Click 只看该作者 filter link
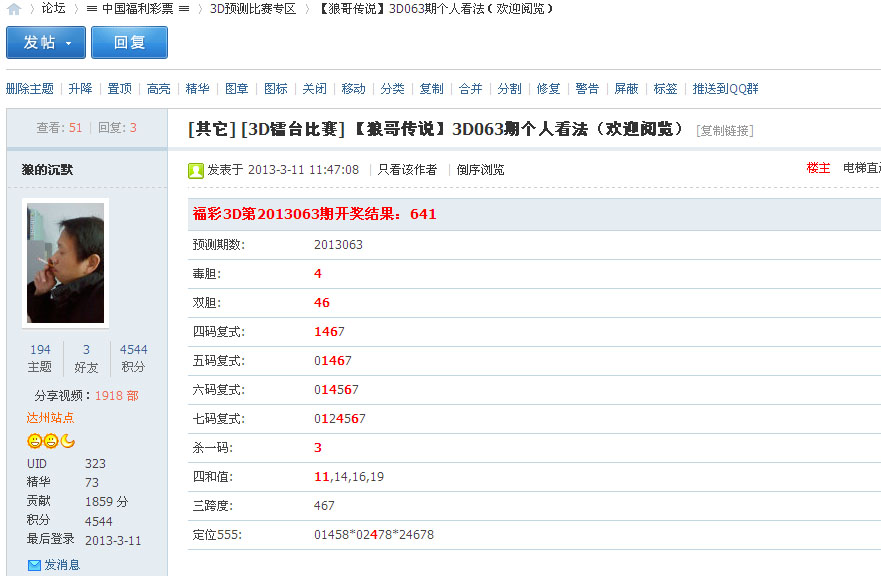Viewport: 881px width, 576px height. click(407, 169)
